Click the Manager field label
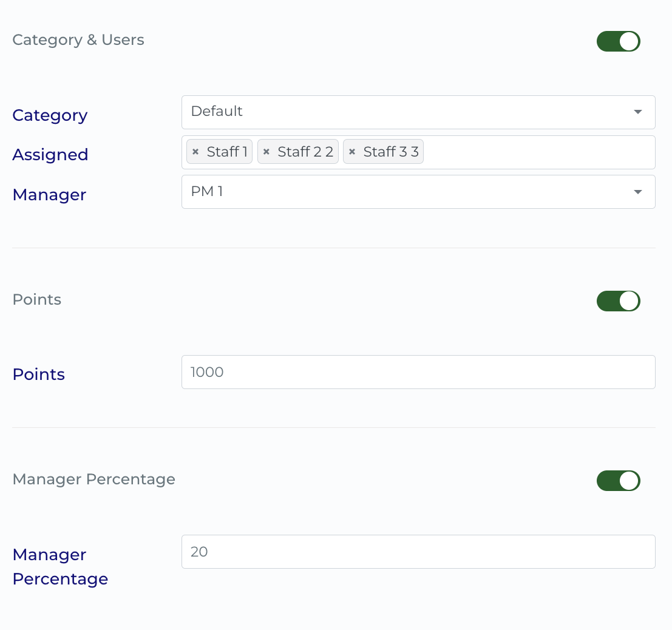 (49, 195)
